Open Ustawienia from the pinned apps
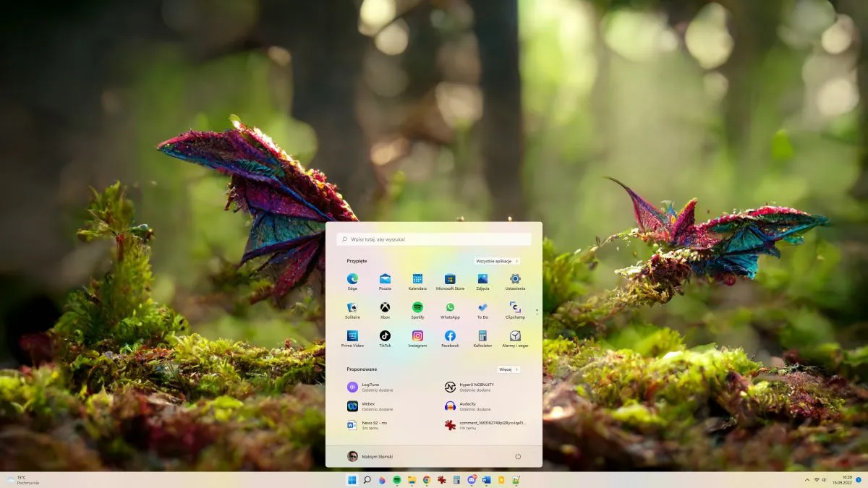Screen dimensions: 868x488 (514, 280)
